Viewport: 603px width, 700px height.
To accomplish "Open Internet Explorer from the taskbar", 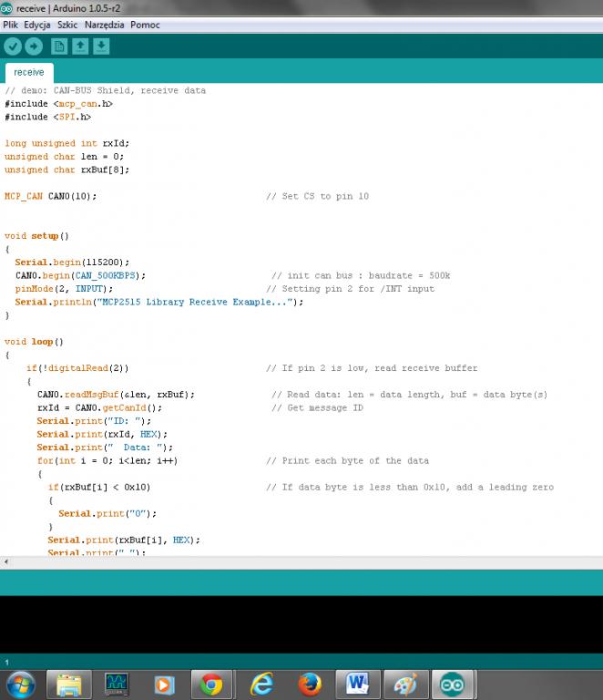I will 261,685.
